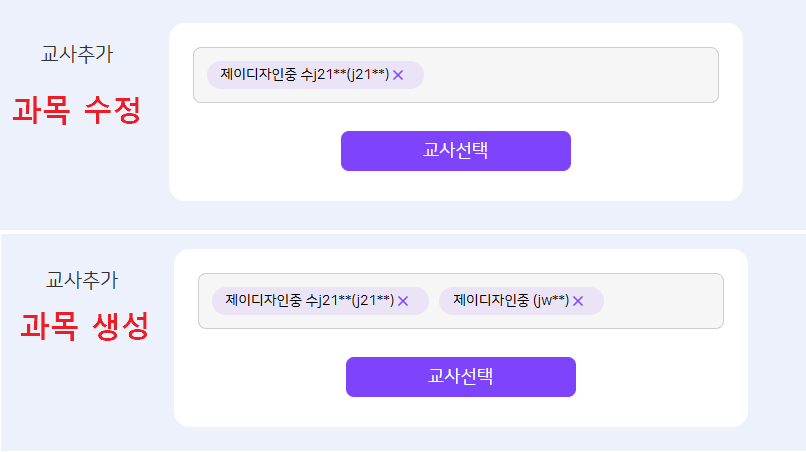Viewport: 806px width, 452px height.
Task: Click 교사추가 label above 과목 수정
Action: tap(77, 54)
